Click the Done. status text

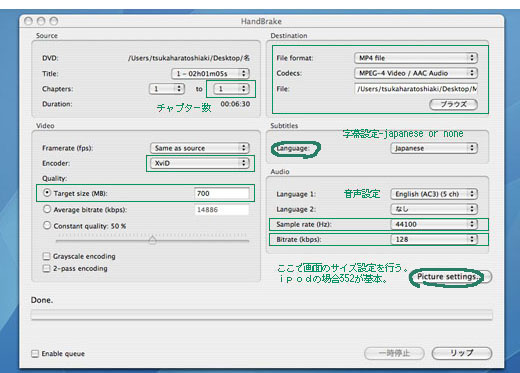click(42, 300)
